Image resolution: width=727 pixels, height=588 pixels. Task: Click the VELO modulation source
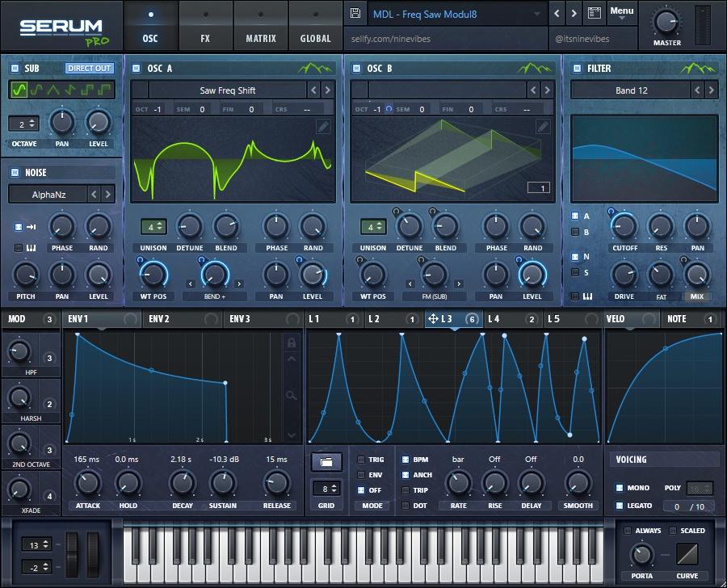[x=631, y=319]
